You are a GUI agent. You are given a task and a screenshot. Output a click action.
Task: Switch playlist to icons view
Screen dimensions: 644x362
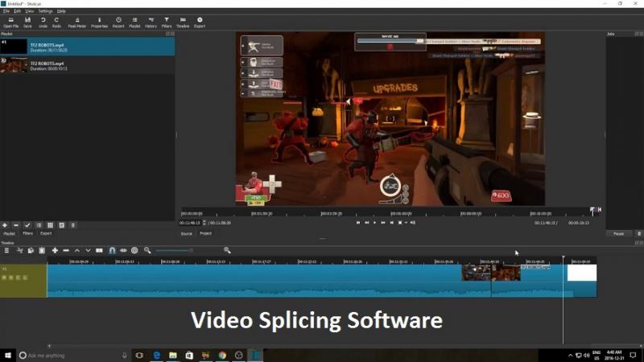point(62,225)
